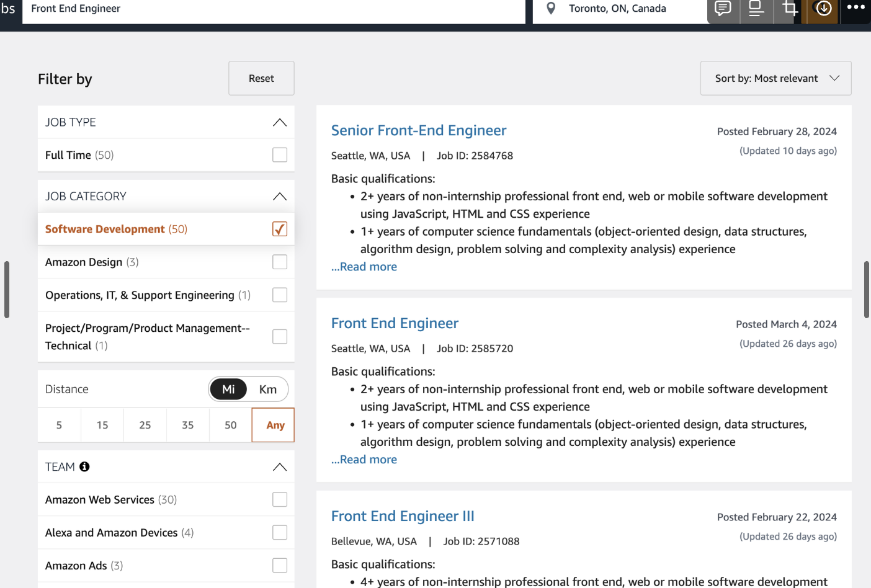Enable the Amazon Design category checkbox
The width and height of the screenshot is (871, 588).
pos(280,262)
